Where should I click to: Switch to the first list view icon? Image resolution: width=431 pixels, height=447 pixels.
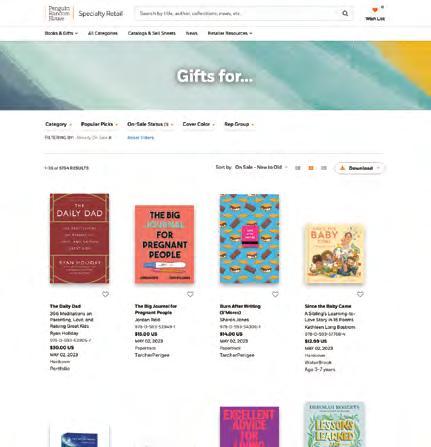pyautogui.click(x=298, y=168)
